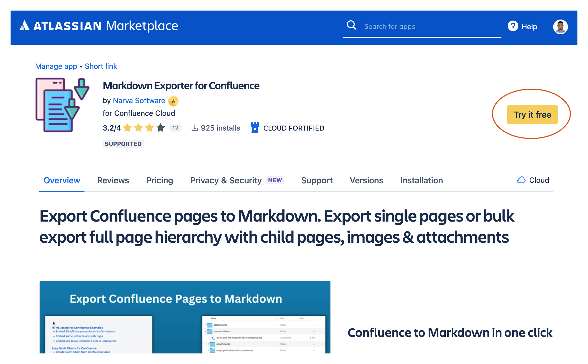Click the for Confluence Cloud text

[139, 113]
